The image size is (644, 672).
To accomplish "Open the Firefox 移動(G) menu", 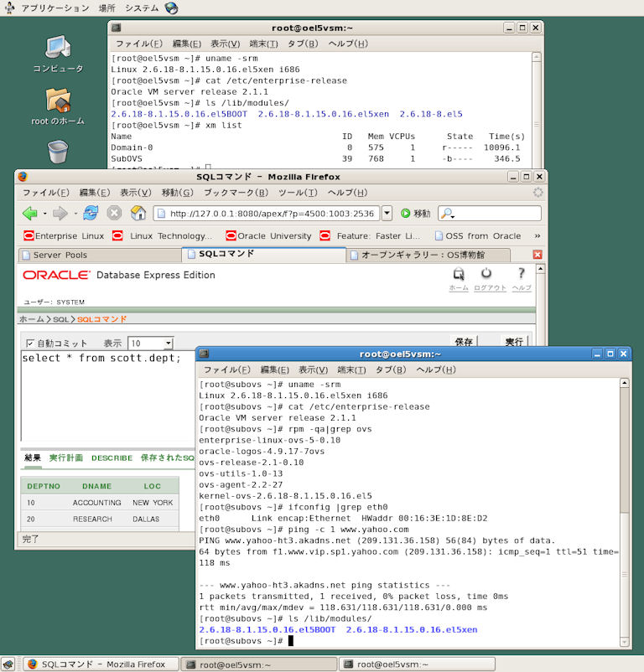I will pyautogui.click(x=178, y=193).
